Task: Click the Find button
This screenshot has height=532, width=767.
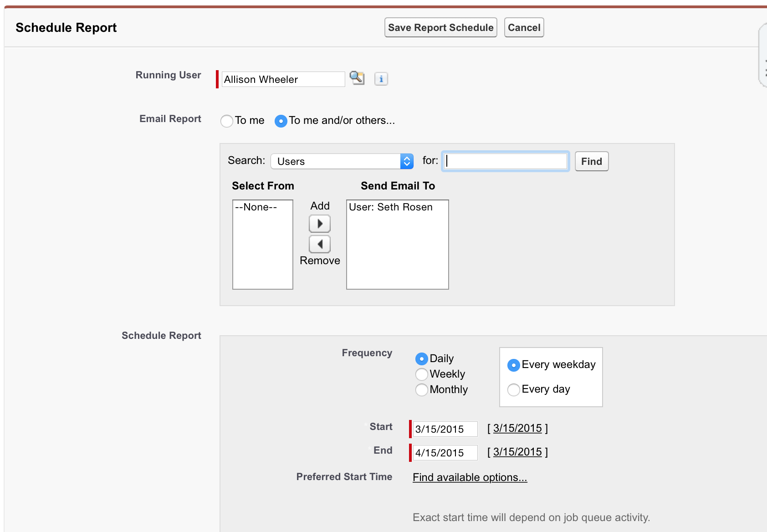Action: 591,161
